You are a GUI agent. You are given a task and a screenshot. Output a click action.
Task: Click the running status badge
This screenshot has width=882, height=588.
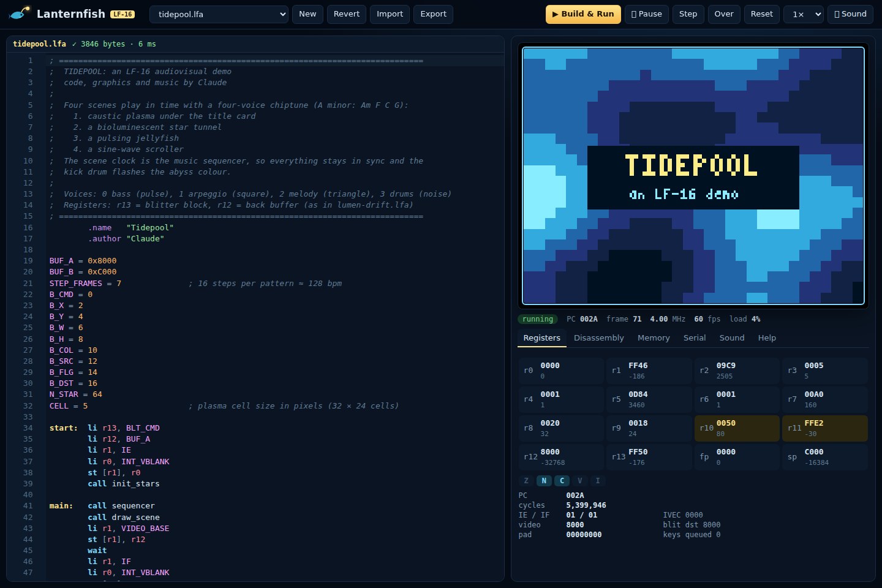click(538, 319)
